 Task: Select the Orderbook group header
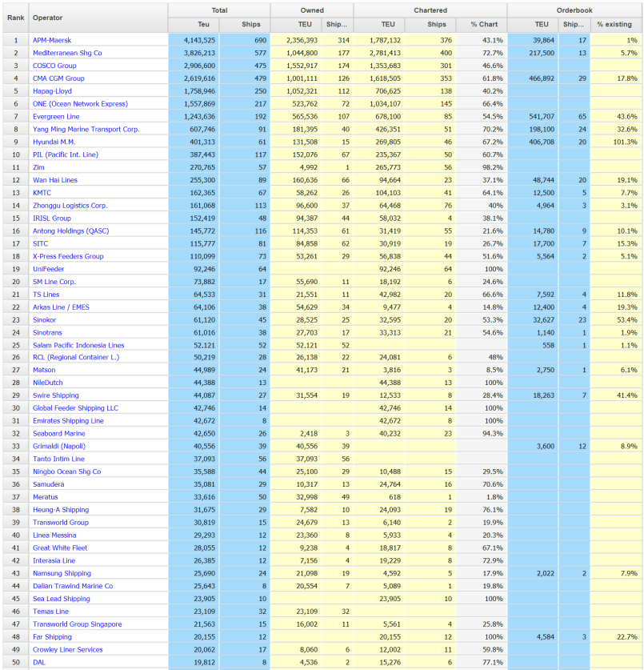click(574, 10)
